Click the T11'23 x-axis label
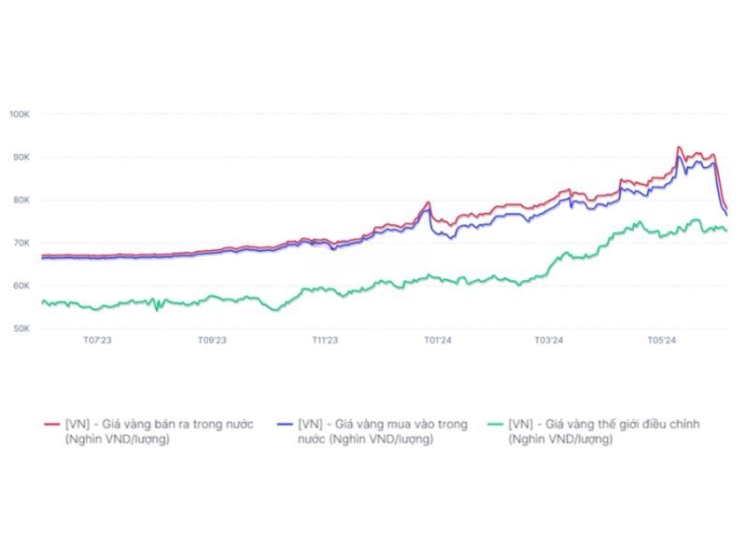The image size is (747, 560). [326, 342]
